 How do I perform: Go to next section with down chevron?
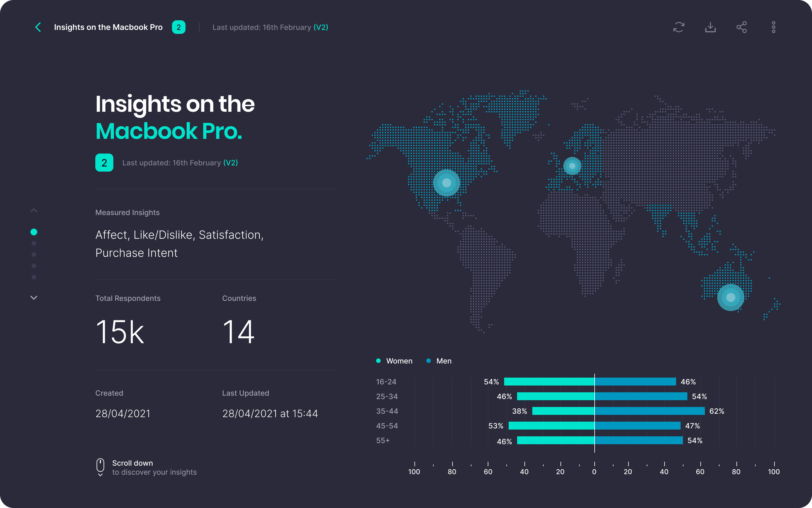[34, 298]
